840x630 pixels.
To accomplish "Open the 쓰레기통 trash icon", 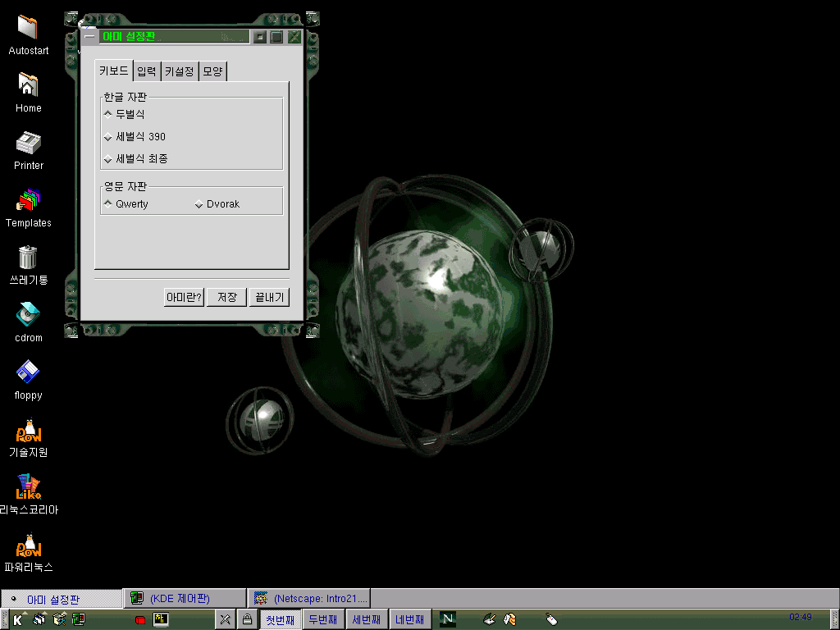I will [28, 258].
